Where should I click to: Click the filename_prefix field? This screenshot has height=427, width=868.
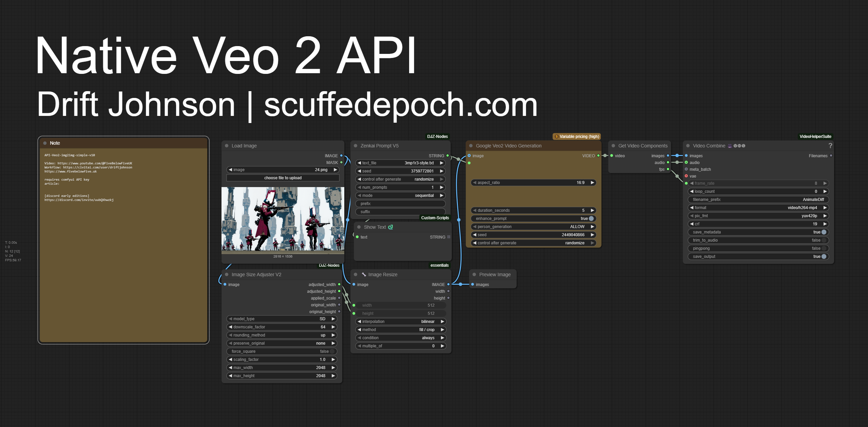[x=758, y=200]
